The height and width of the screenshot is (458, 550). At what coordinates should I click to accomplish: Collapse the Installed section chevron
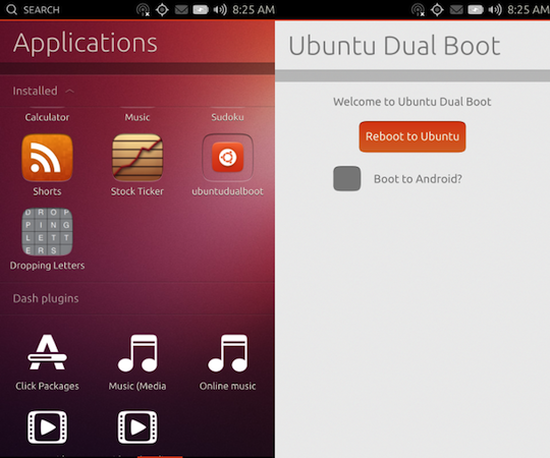70,92
